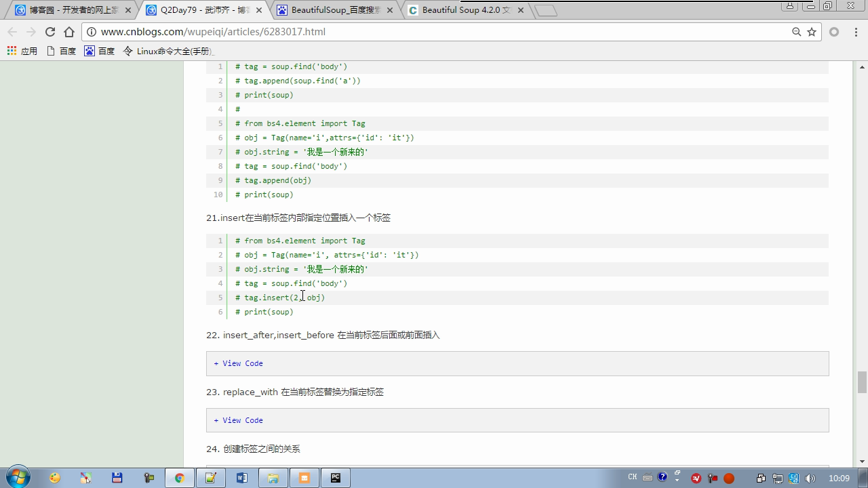Switch to Beautiful Soup 4.2.0 documentation tab
Image resolution: width=868 pixels, height=488 pixels.
coord(465,10)
